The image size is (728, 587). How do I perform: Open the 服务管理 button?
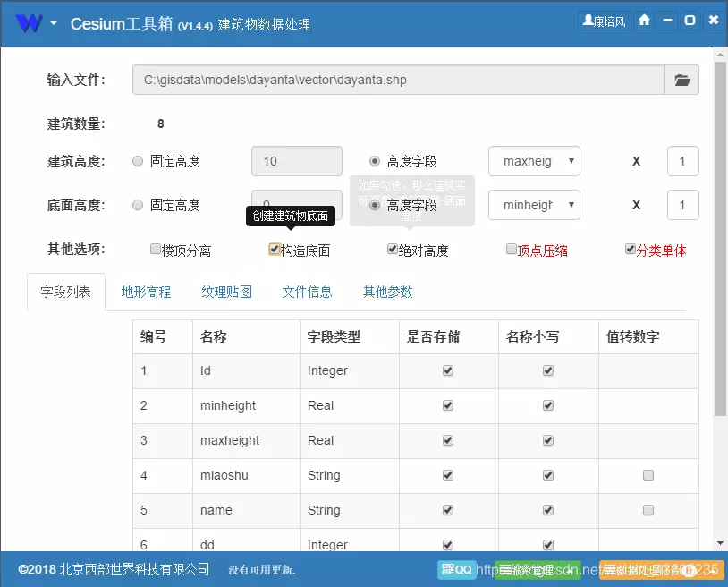[x=538, y=569]
